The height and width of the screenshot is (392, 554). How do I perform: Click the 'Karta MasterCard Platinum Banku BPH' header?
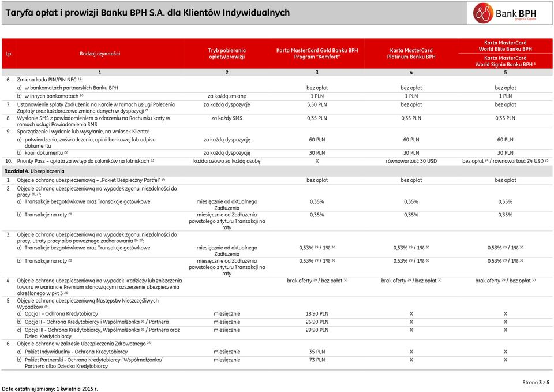click(411, 54)
